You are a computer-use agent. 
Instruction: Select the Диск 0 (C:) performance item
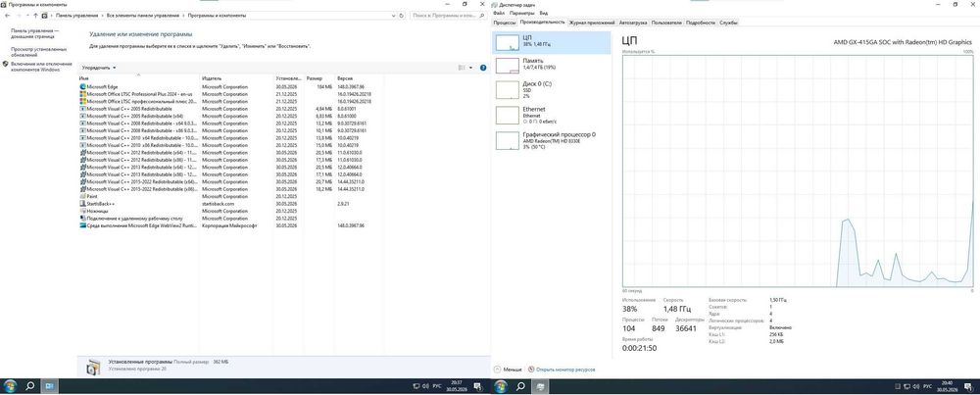(551, 89)
